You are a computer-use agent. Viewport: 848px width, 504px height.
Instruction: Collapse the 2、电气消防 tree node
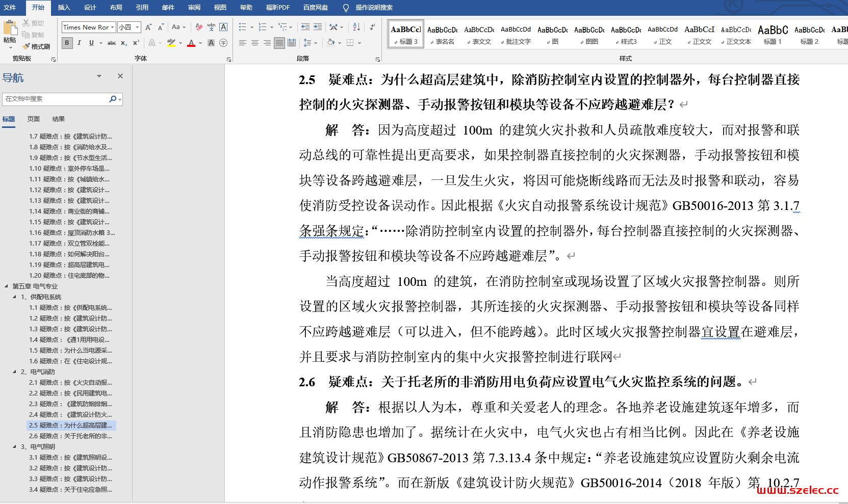pyautogui.click(x=14, y=372)
